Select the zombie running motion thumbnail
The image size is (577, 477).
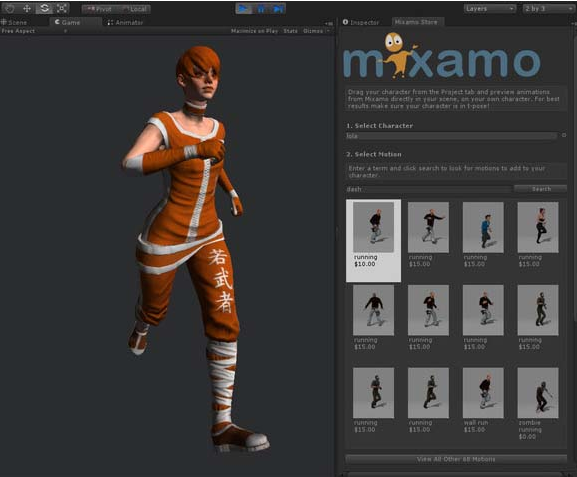click(538, 393)
